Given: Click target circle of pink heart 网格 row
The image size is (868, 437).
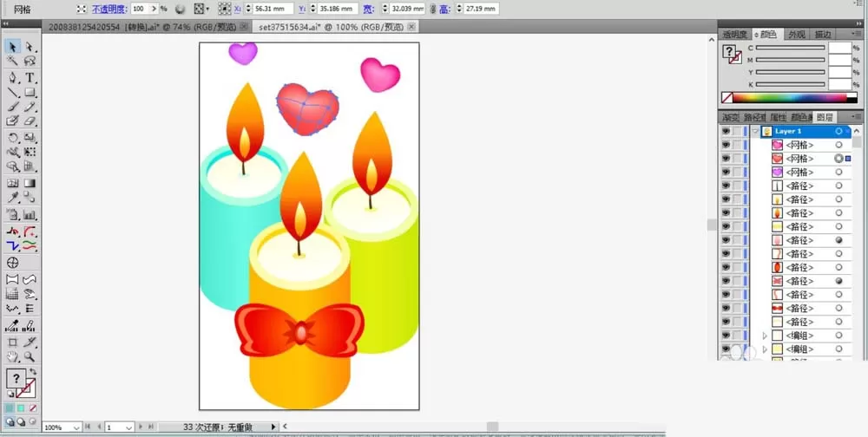Looking at the screenshot, I should pos(838,145).
